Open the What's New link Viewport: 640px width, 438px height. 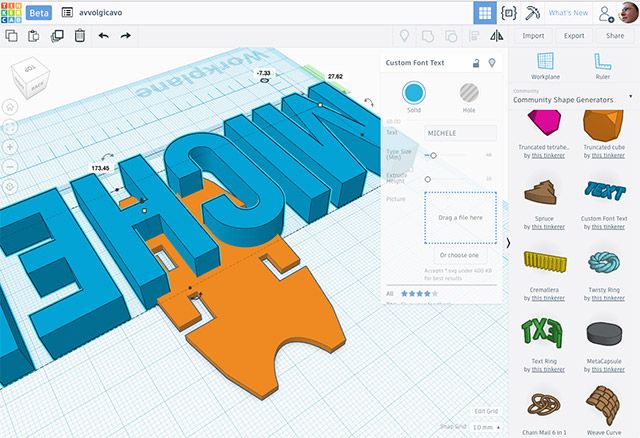click(x=568, y=13)
